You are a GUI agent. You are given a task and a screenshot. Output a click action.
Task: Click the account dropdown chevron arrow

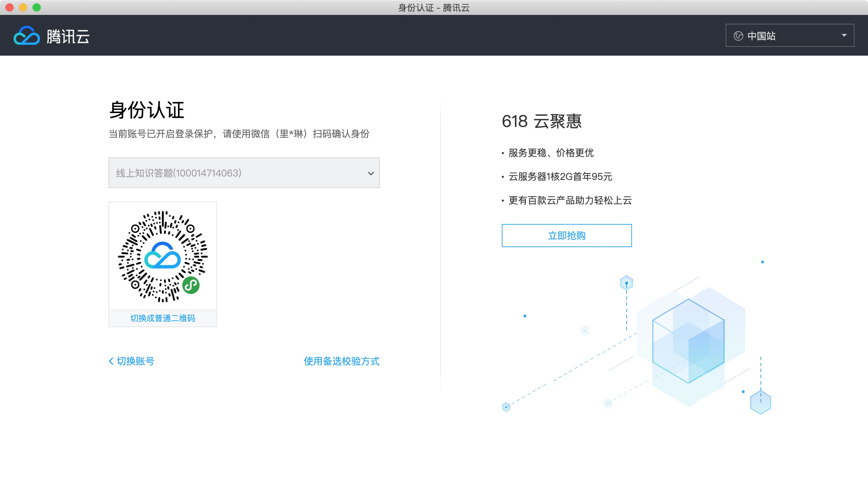(371, 173)
